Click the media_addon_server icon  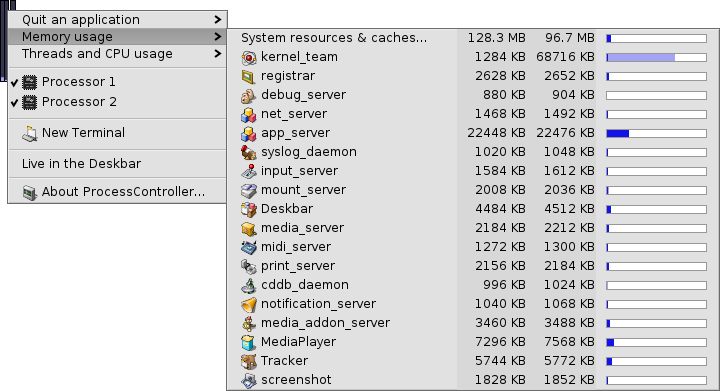(248, 324)
